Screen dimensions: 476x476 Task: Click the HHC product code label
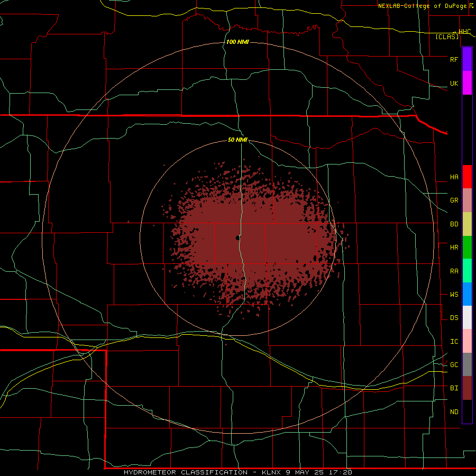pyautogui.click(x=464, y=32)
